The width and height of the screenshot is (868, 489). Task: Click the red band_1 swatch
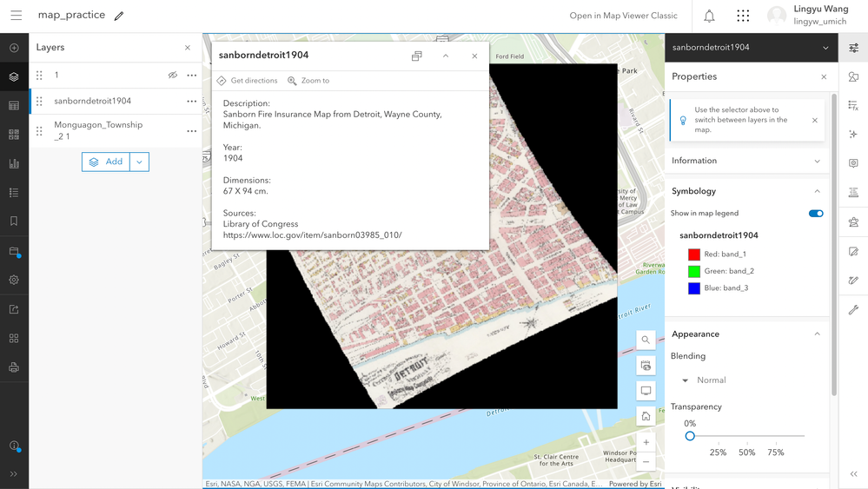694,254
